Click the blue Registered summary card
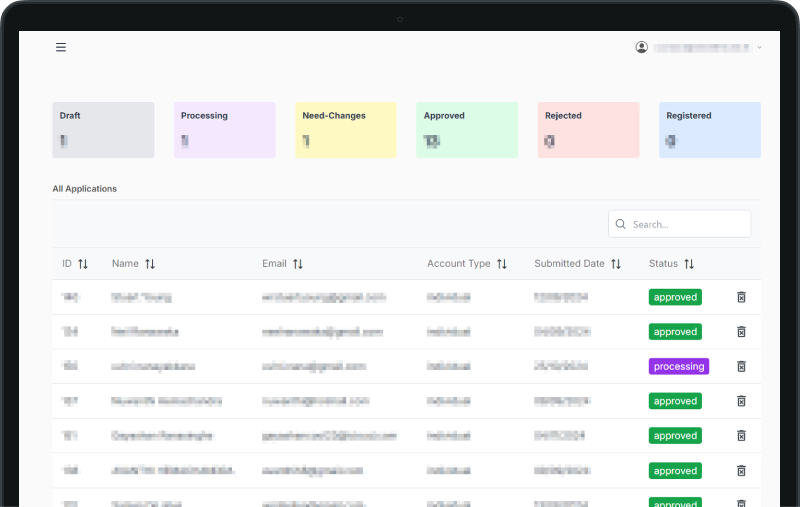This screenshot has width=800, height=507. [710, 130]
